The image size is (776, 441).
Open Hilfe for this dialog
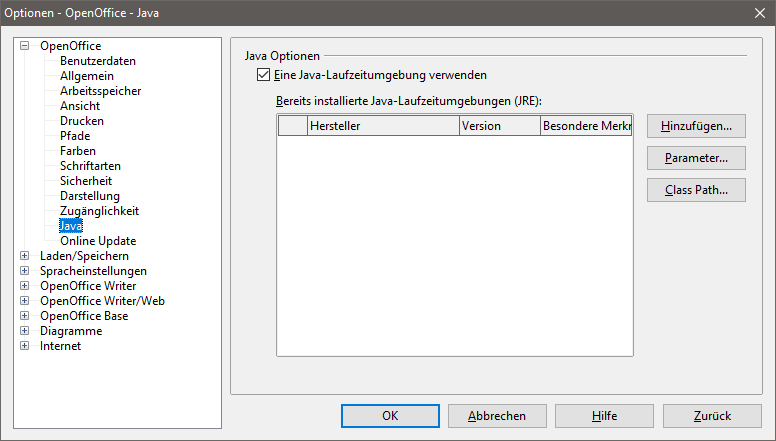(x=604, y=416)
